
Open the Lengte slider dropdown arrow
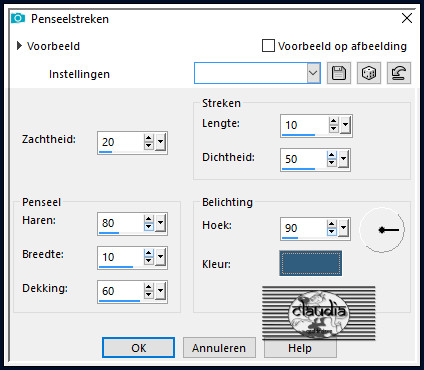tap(345, 125)
